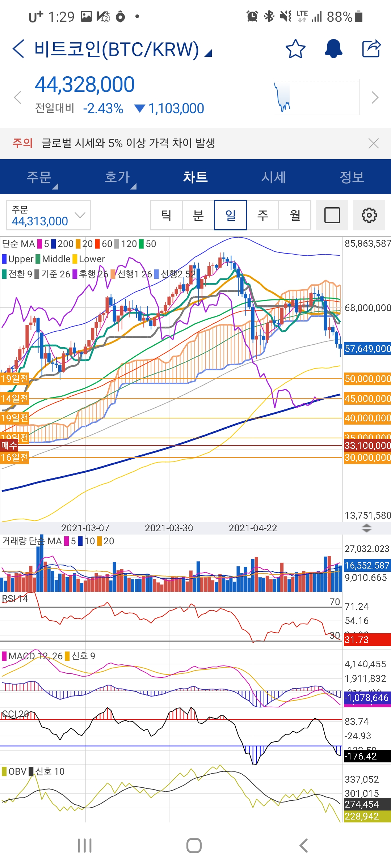Toggle fullscreen chart square button
The width and height of the screenshot is (391, 868).
pos(332,215)
